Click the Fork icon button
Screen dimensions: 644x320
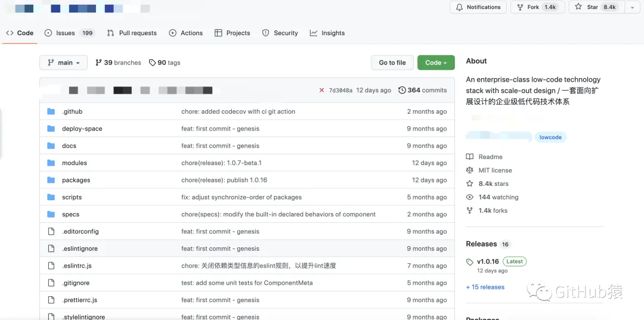pos(519,7)
